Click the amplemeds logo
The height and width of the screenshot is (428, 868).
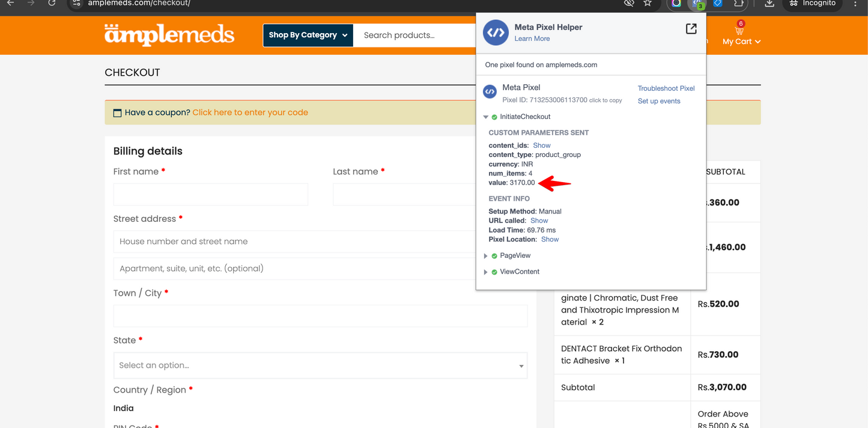(x=169, y=35)
